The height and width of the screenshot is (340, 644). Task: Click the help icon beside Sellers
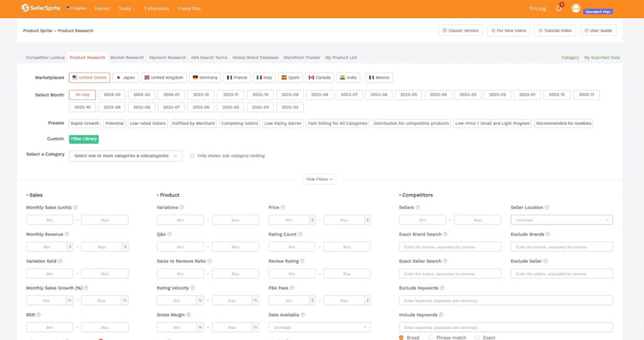pos(418,208)
